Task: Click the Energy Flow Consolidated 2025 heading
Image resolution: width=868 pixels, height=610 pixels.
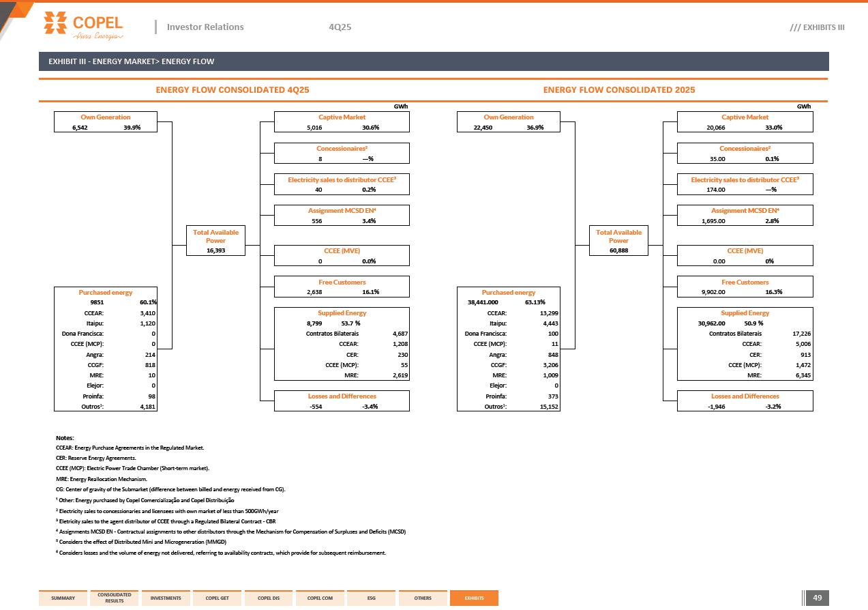Action: point(619,90)
